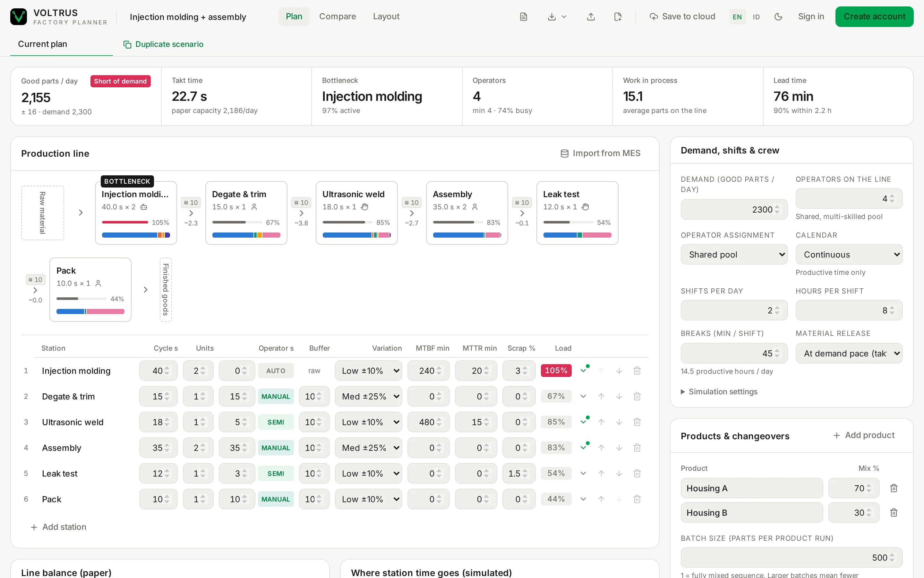Select the Current plan scenario tab
Screen dimensions: 924x578
(x=62, y=44)
